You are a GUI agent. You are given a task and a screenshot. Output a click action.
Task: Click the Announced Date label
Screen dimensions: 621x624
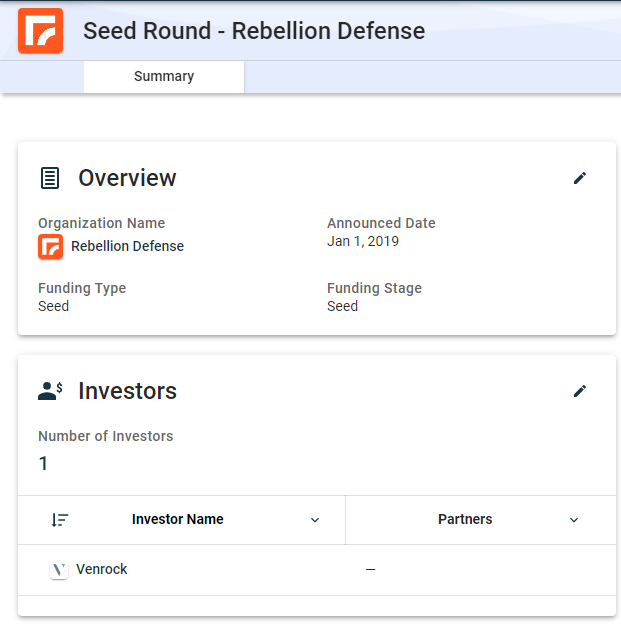pyautogui.click(x=381, y=223)
